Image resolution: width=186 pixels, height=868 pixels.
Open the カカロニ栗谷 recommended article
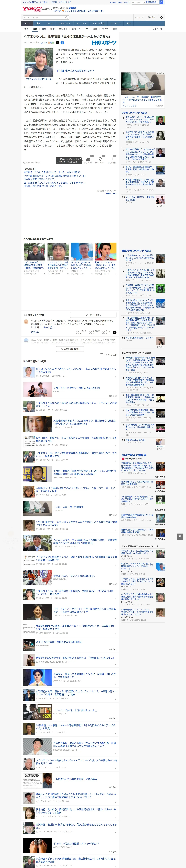click(84, 745)
